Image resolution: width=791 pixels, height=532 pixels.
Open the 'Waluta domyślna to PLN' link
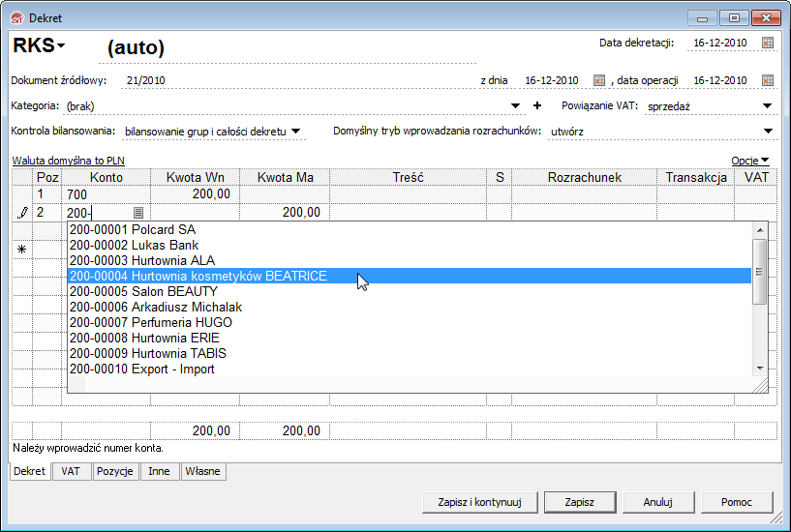68,161
